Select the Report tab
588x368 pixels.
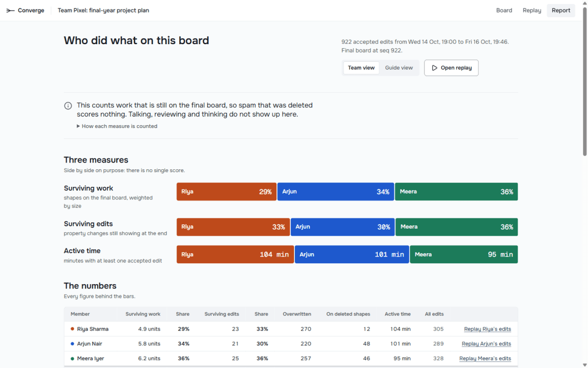coord(561,10)
